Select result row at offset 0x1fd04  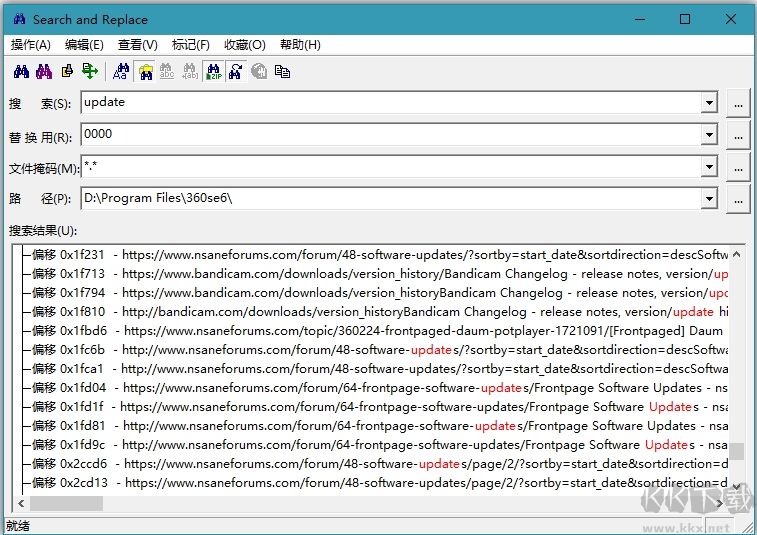coord(379,388)
